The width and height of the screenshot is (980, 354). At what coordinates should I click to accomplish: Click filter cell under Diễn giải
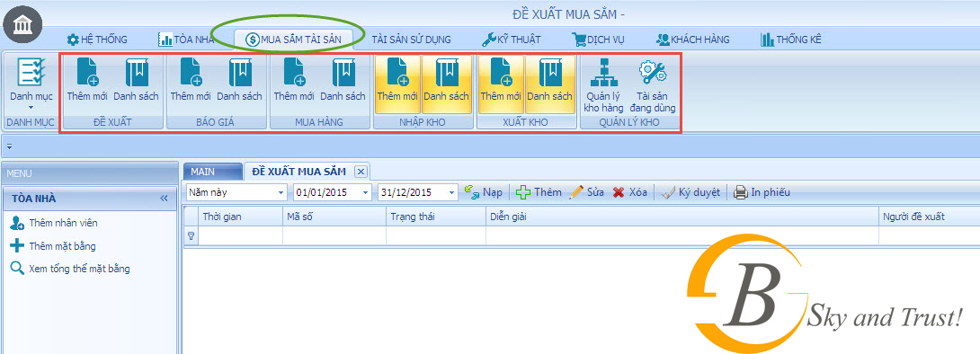point(682,236)
